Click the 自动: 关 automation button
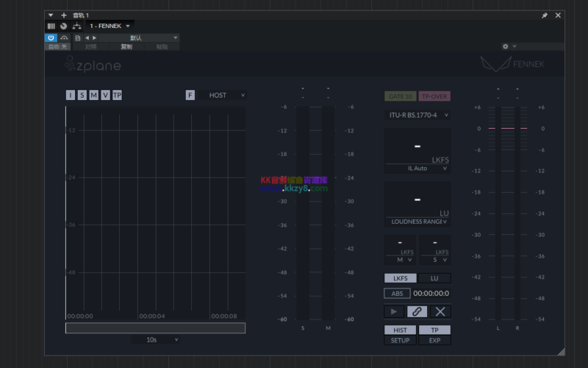Screen dimensions: 588x368 click(57, 46)
